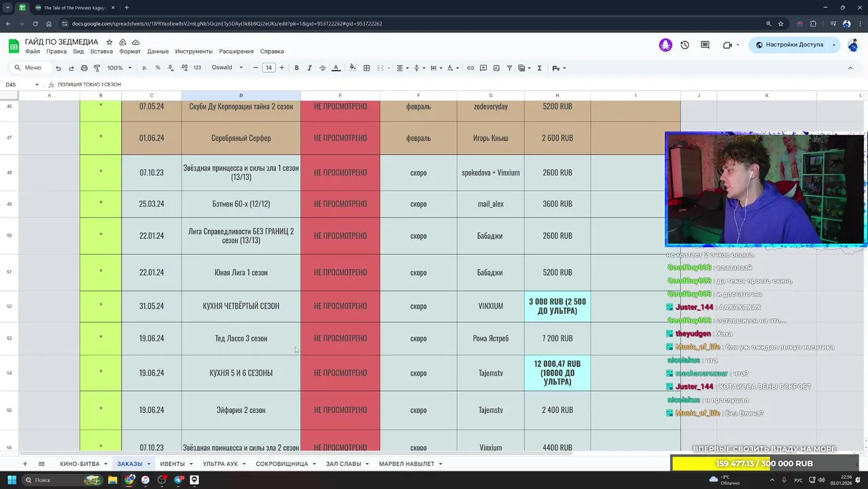Viewport: 868px width, 489px height.
Task: Insert a chart from the toolbar
Action: (496, 68)
